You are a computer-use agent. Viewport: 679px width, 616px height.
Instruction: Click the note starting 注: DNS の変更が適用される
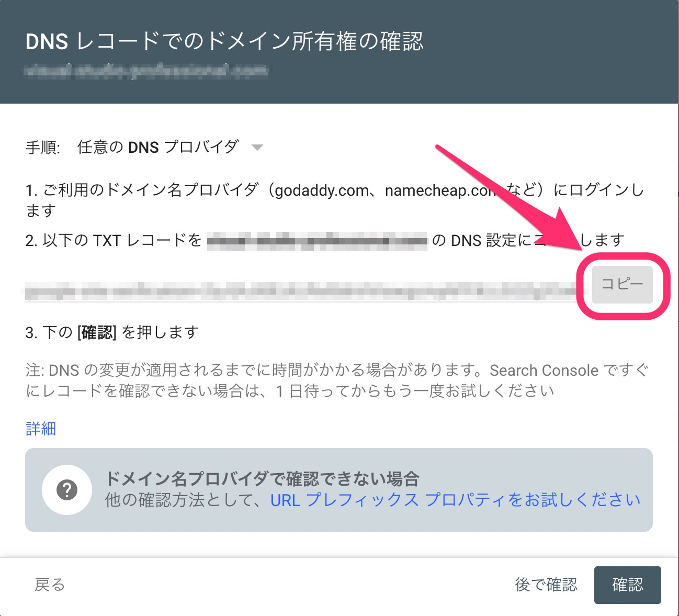(337, 380)
